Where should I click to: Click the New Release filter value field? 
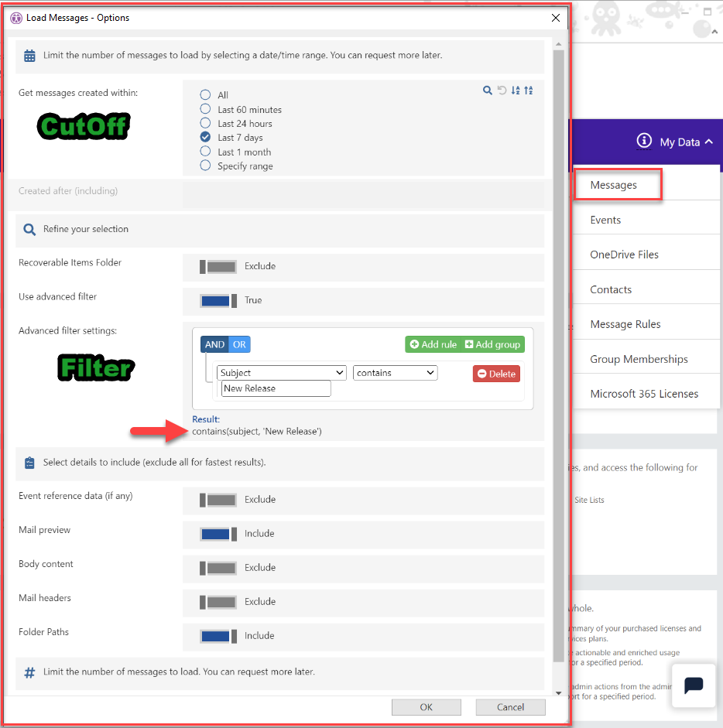(276, 388)
